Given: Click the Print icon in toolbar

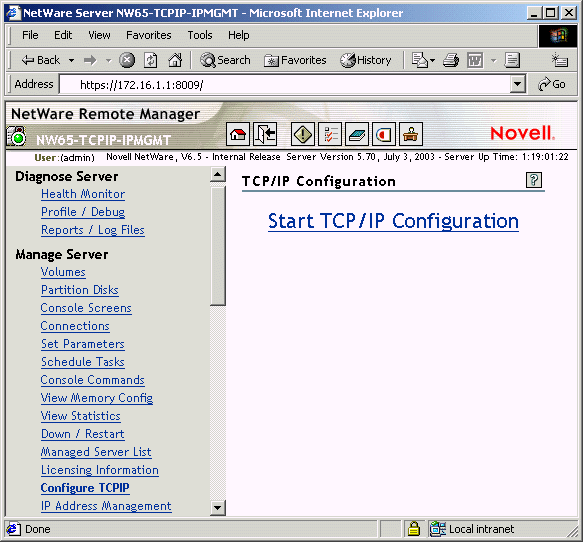Looking at the screenshot, I should pos(451,60).
